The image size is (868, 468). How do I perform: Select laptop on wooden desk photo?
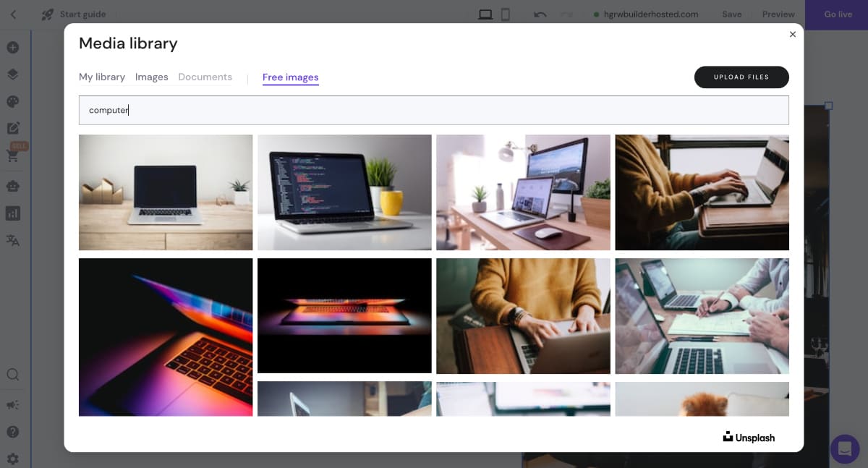pyautogui.click(x=166, y=192)
